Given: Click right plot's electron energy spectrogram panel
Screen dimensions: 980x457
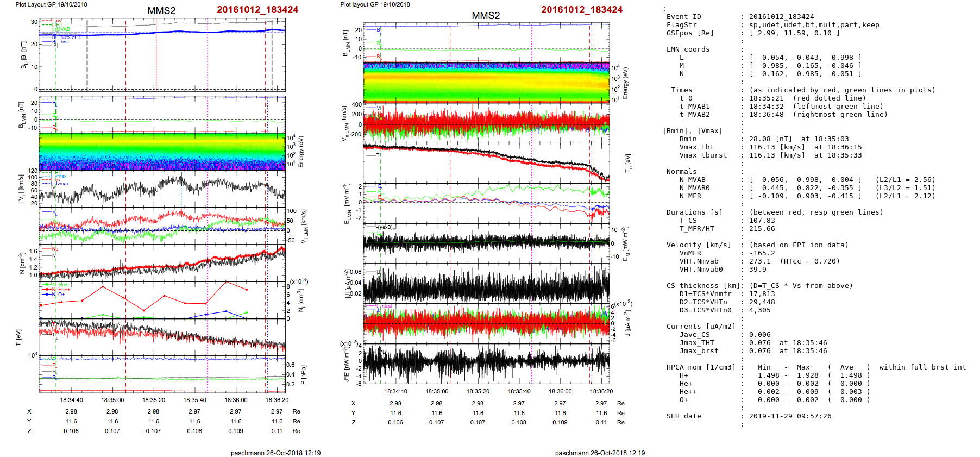Looking at the screenshot, I should (x=486, y=82).
